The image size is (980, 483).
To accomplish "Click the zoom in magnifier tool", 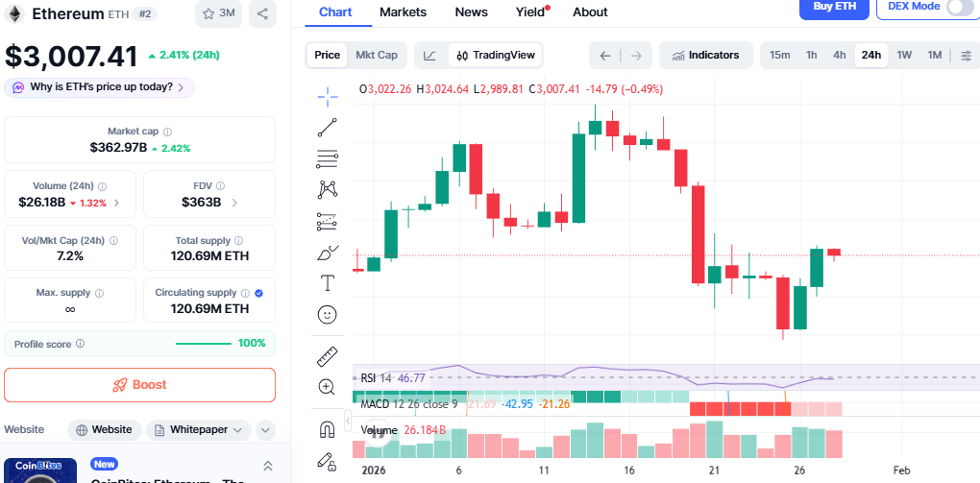I will point(328,387).
